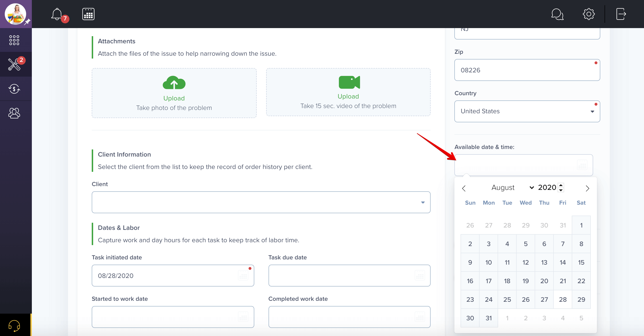Click calendar icon in Task due date
644x336 pixels.
pyautogui.click(x=420, y=275)
